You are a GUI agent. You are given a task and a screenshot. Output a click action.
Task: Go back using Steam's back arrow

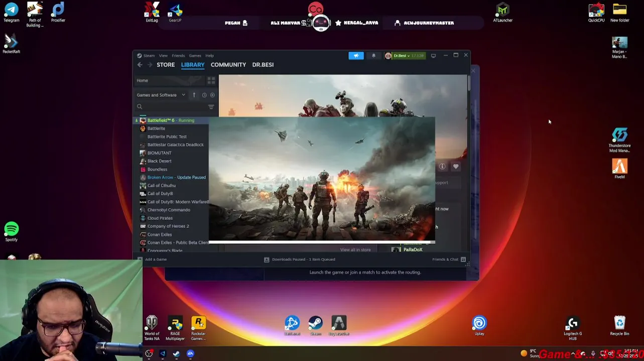coord(140,65)
